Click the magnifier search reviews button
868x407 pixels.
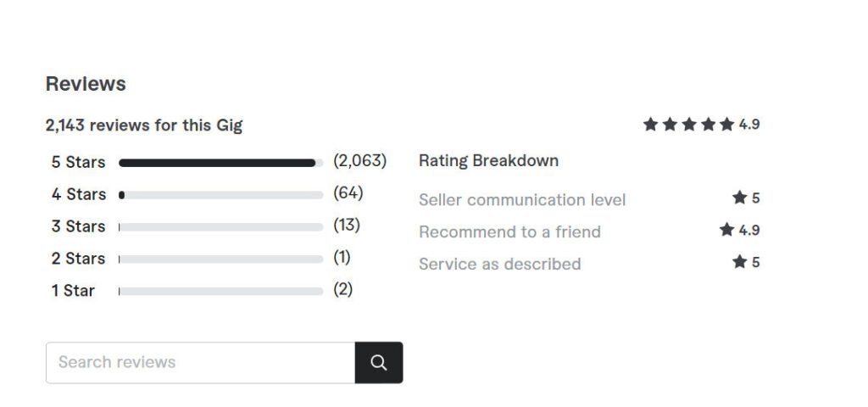point(379,363)
